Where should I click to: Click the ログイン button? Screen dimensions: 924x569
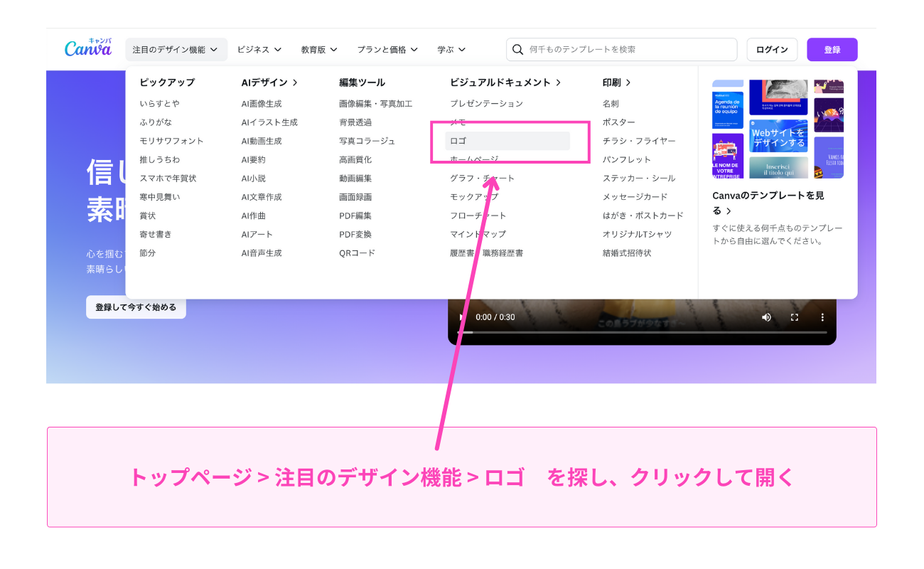click(772, 50)
